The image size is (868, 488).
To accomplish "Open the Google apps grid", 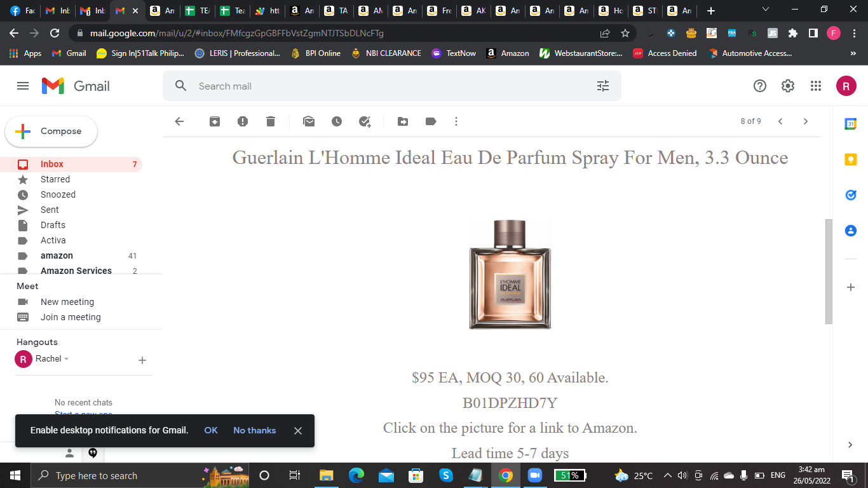I will (816, 86).
